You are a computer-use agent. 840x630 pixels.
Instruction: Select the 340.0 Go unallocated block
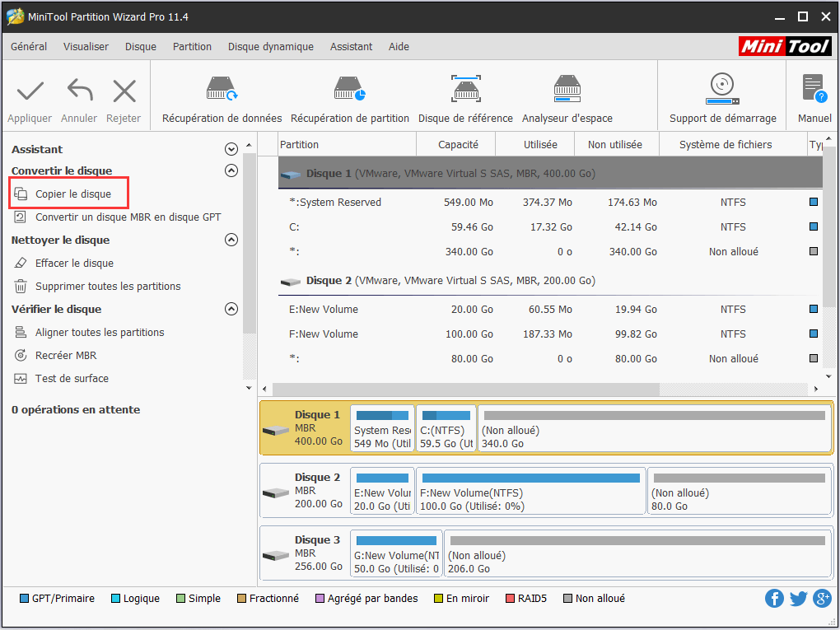(x=654, y=428)
